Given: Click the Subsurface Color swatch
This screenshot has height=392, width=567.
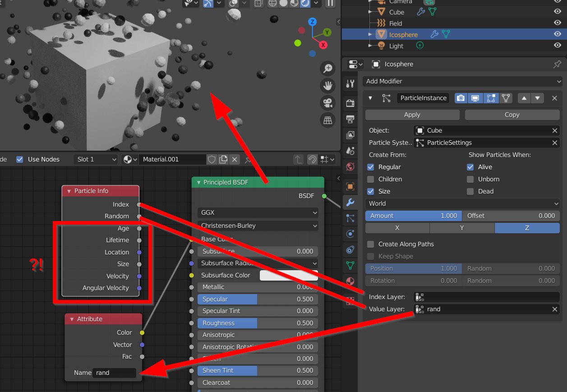Looking at the screenshot, I should (289, 275).
